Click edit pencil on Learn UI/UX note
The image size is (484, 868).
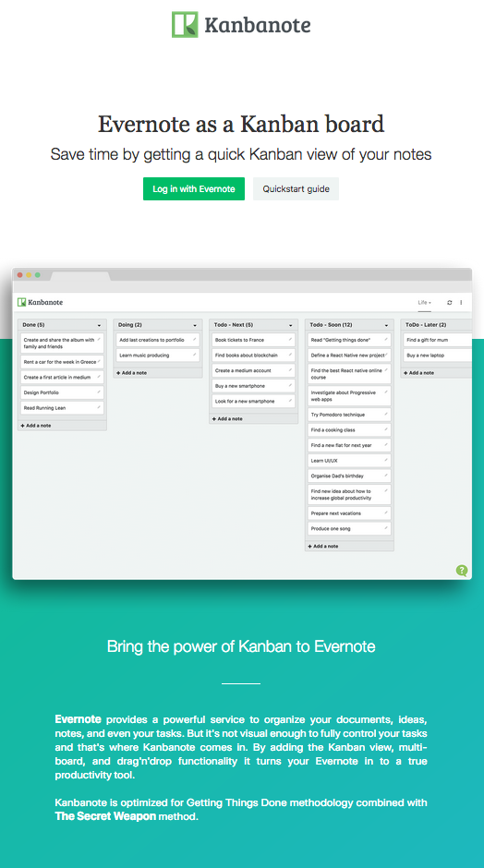(386, 460)
